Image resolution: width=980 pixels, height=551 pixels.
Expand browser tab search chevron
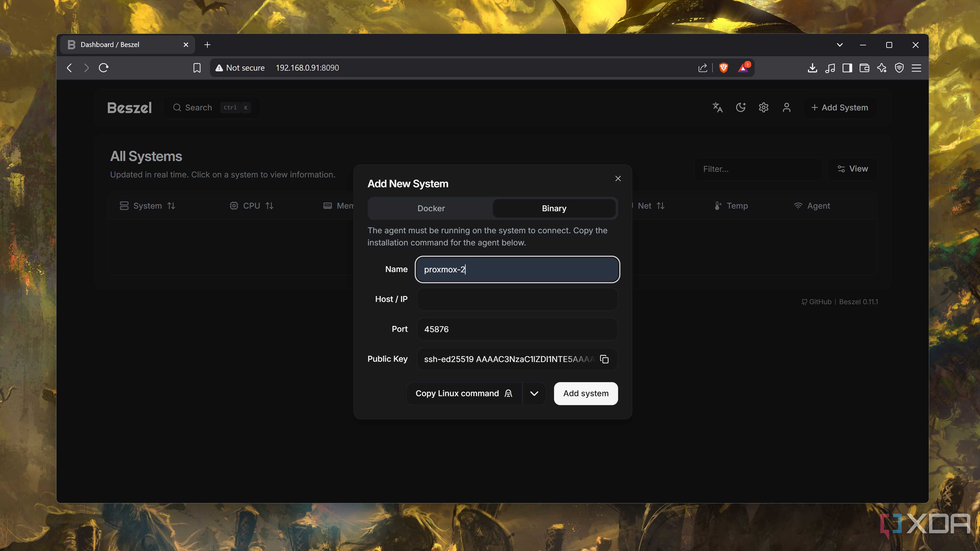tap(840, 45)
